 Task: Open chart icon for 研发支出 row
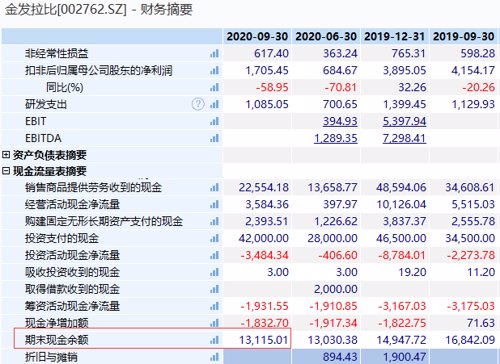214,104
